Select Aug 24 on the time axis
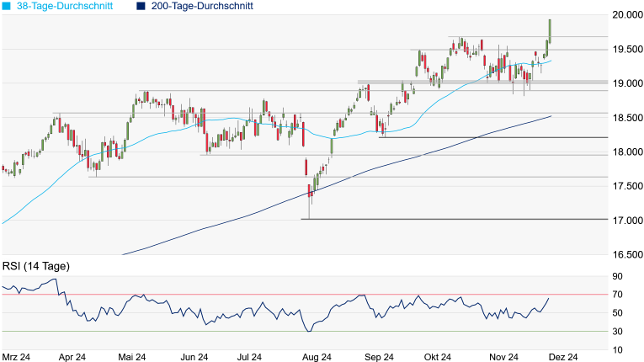Image resolution: width=644 pixels, height=362 pixels. (x=317, y=357)
